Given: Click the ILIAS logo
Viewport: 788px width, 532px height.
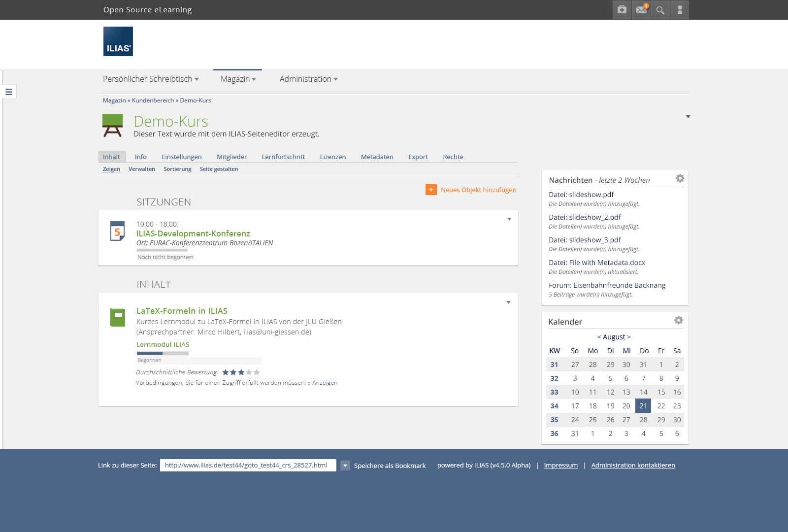Looking at the screenshot, I should 118,41.
